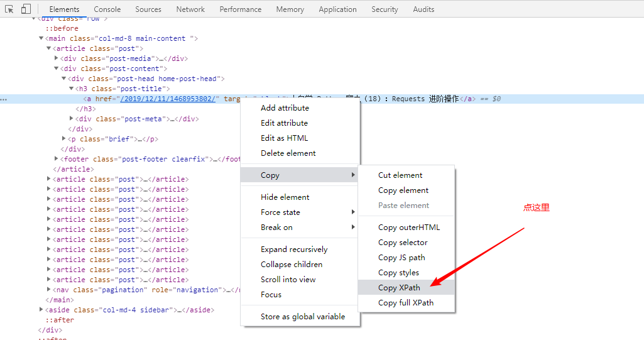This screenshot has height=340, width=644.
Task: Select the Performance tab
Action: 241,9
